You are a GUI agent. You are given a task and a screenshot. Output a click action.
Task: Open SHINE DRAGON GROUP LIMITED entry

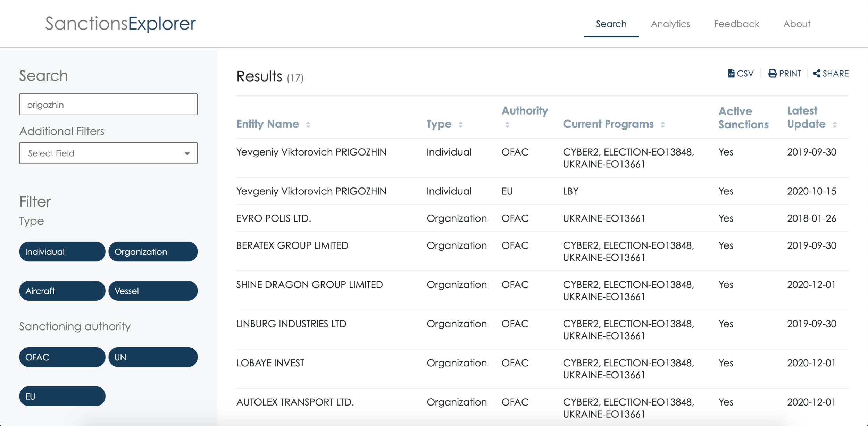(309, 285)
